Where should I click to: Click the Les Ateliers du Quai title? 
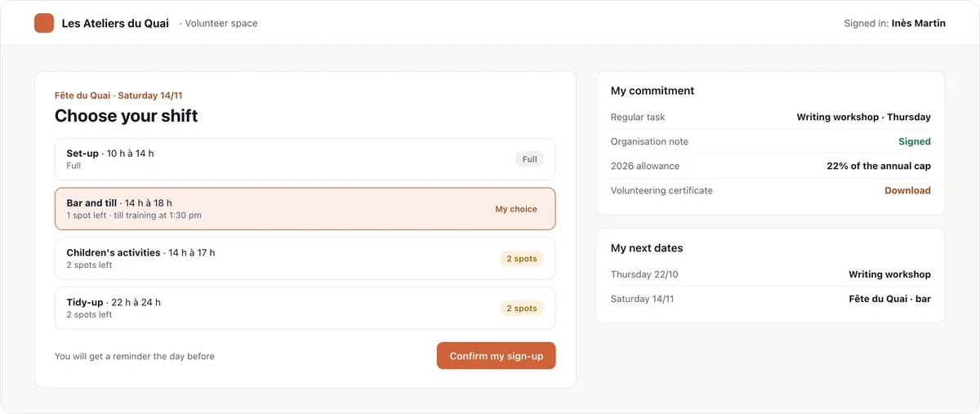point(115,23)
